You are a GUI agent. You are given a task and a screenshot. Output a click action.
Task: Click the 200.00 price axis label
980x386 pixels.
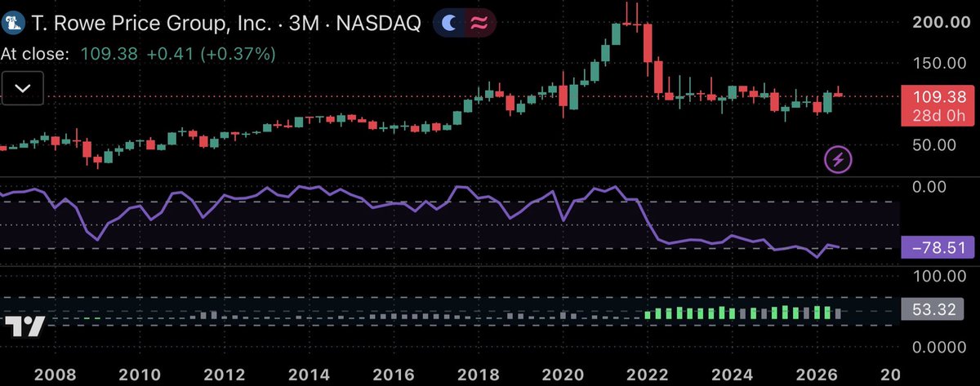(x=942, y=23)
